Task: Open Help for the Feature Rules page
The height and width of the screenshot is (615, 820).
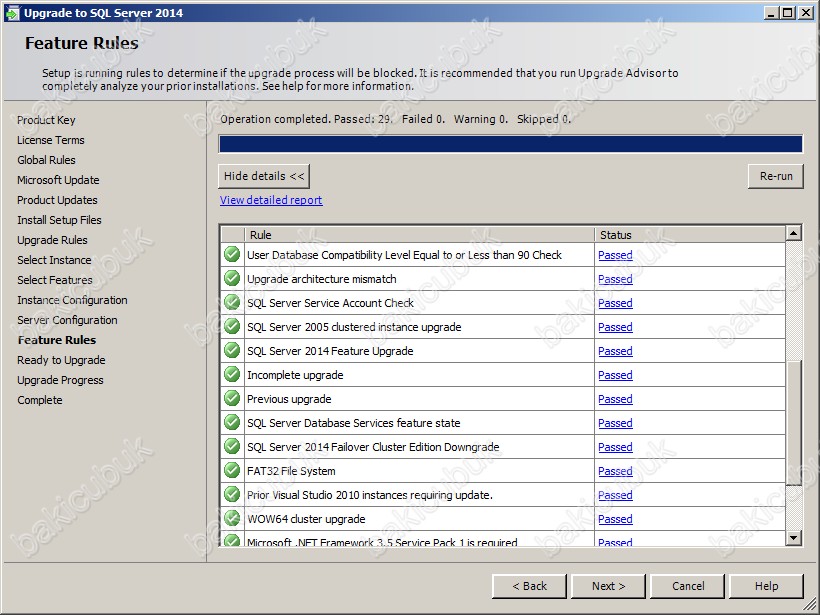Action: (x=766, y=586)
